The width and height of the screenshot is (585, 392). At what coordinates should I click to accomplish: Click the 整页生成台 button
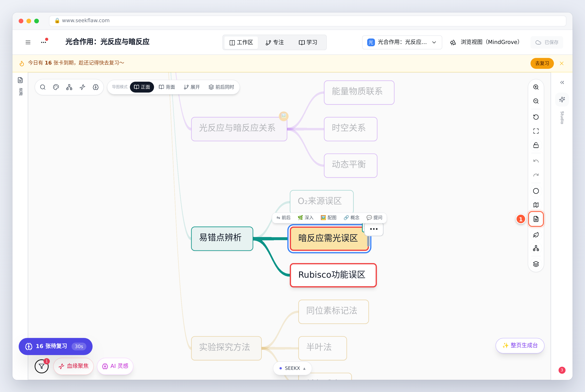pos(520,346)
